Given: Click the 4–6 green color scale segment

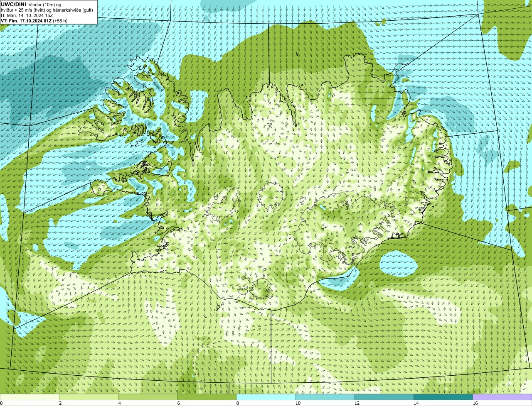Looking at the screenshot, I should 148,397.
